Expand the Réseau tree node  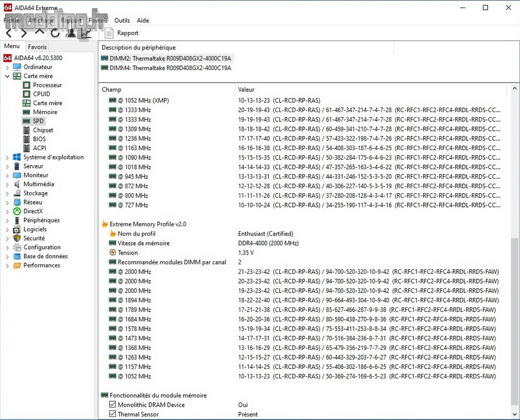7,203
